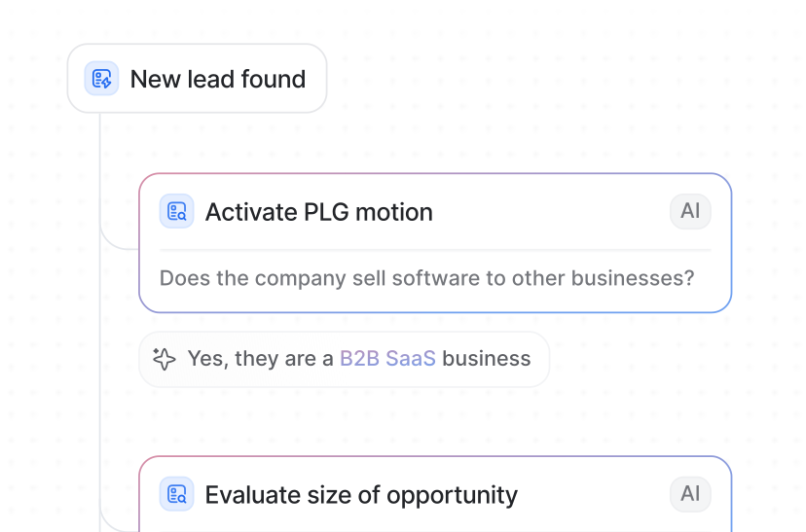This screenshot has width=806, height=532.
Task: Open the B2B SaaS highlighted link
Action: [387, 359]
